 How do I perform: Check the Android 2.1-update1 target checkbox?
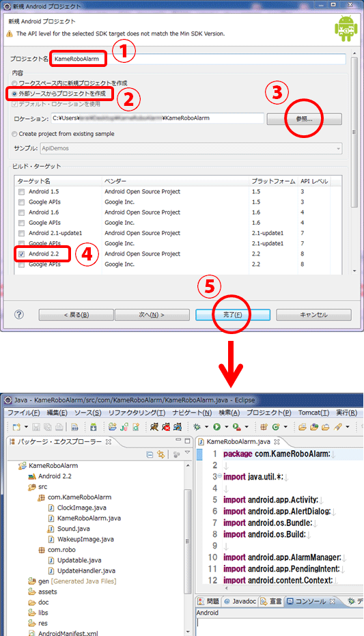point(21,233)
